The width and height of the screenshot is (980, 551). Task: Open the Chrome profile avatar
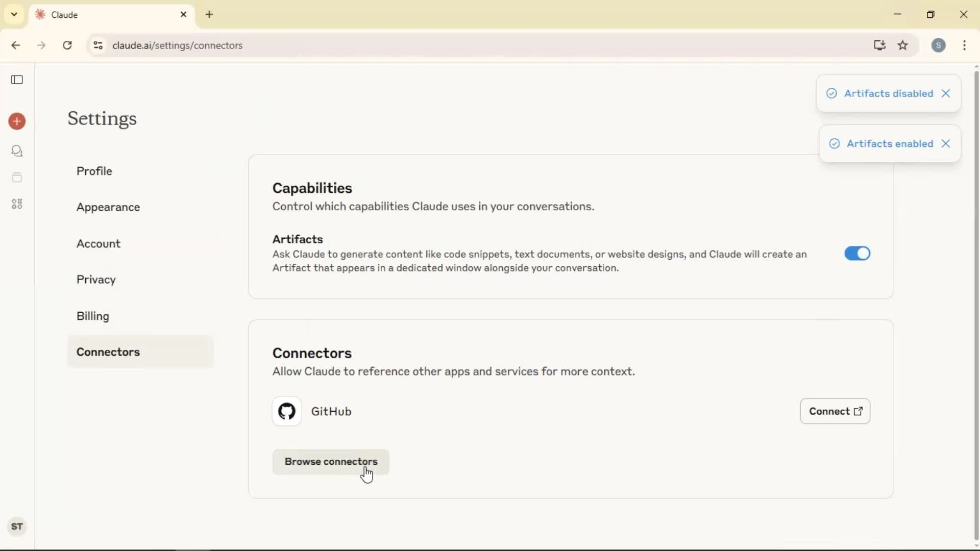tap(939, 45)
